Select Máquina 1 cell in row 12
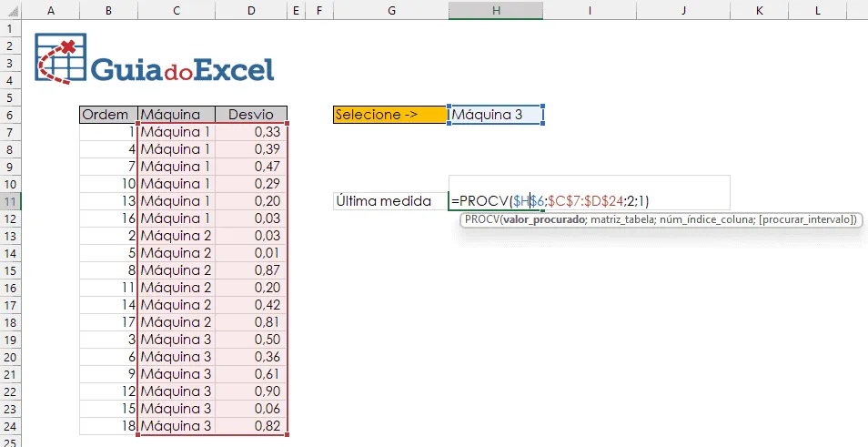868x447 pixels. (177, 218)
